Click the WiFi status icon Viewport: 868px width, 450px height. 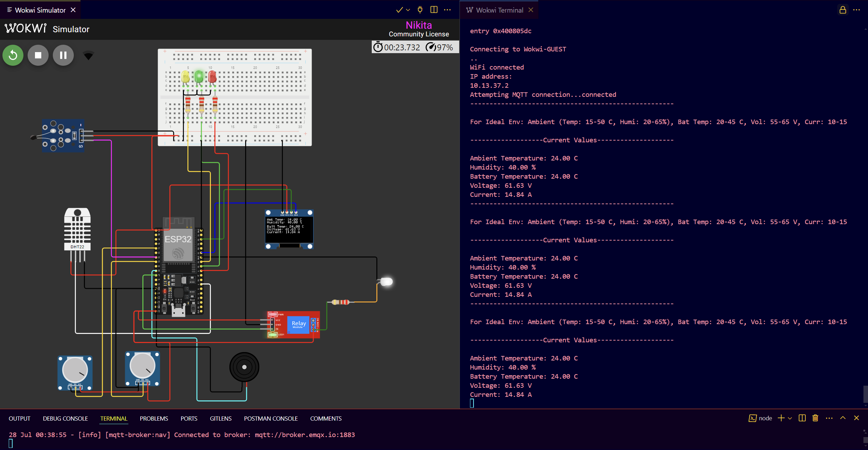pyautogui.click(x=88, y=55)
